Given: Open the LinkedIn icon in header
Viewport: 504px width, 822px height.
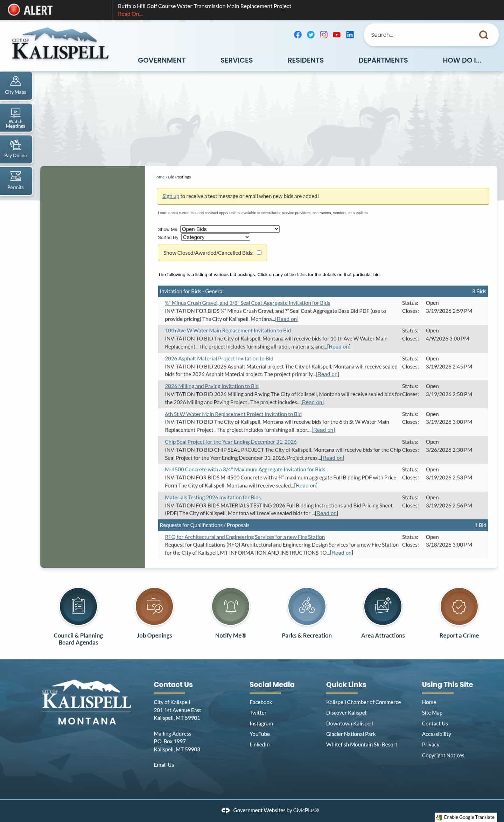Looking at the screenshot, I should [x=350, y=35].
